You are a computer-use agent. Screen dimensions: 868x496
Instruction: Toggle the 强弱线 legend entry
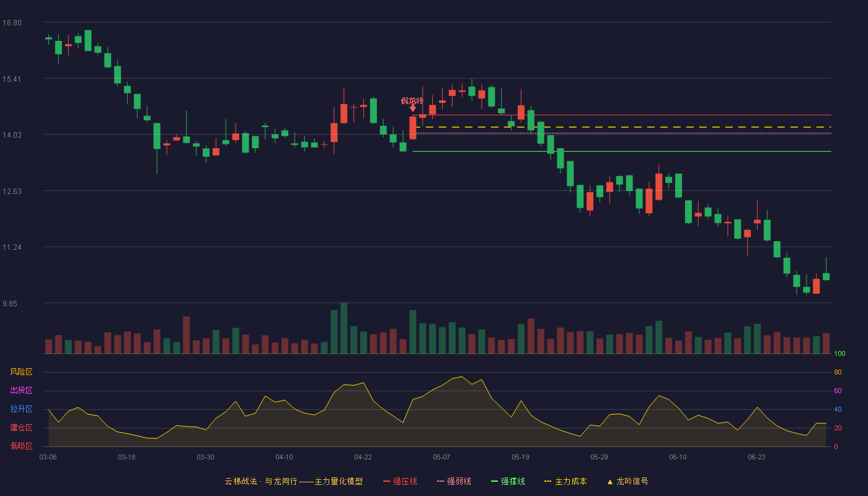point(454,481)
